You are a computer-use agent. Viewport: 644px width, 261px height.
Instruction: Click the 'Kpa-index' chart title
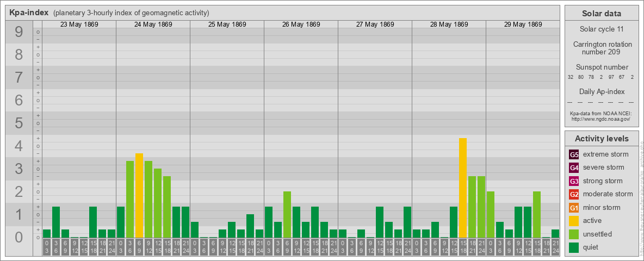(x=29, y=13)
